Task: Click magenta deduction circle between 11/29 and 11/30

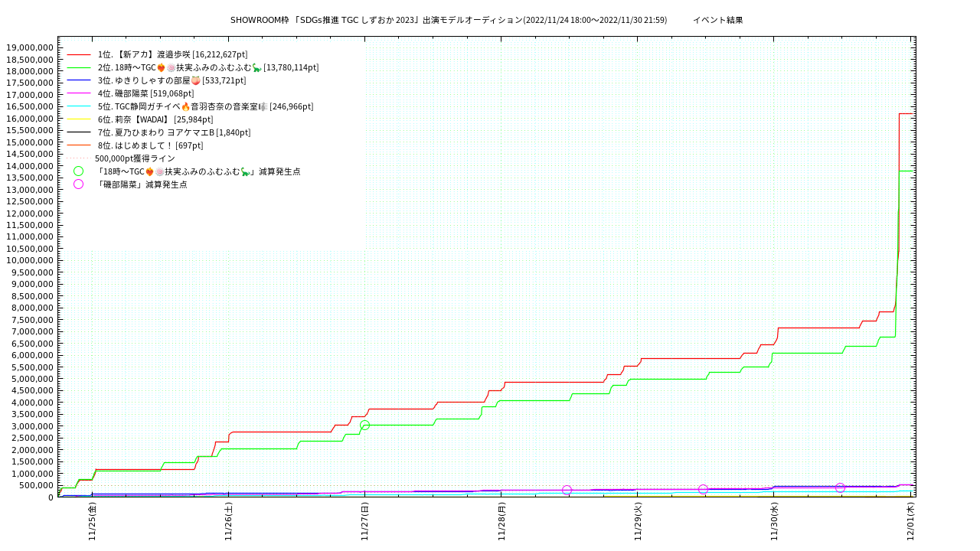Action: (x=703, y=489)
